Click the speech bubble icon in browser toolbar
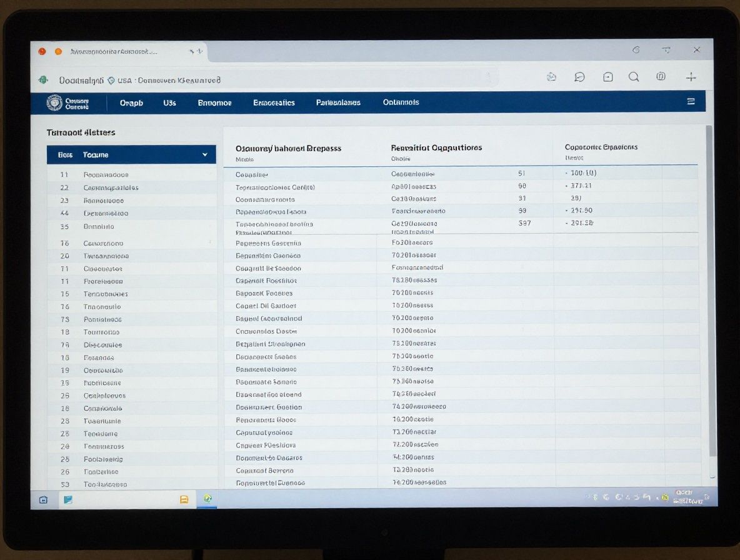 (579, 77)
